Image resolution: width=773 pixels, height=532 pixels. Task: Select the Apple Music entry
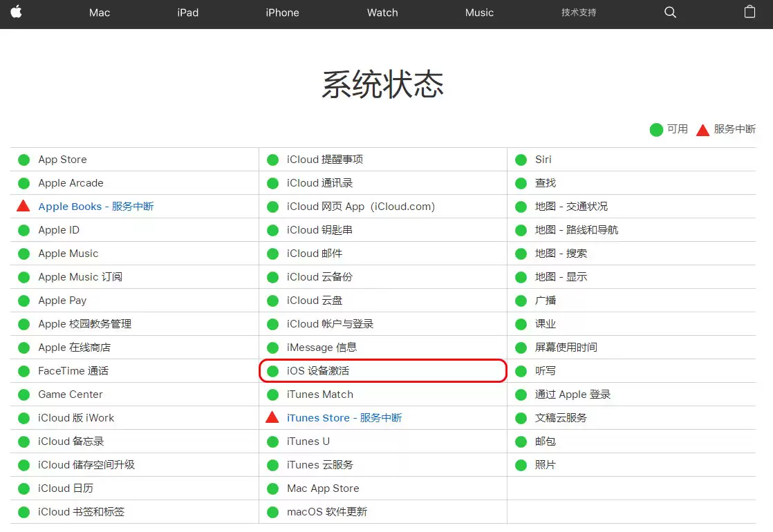tap(68, 254)
